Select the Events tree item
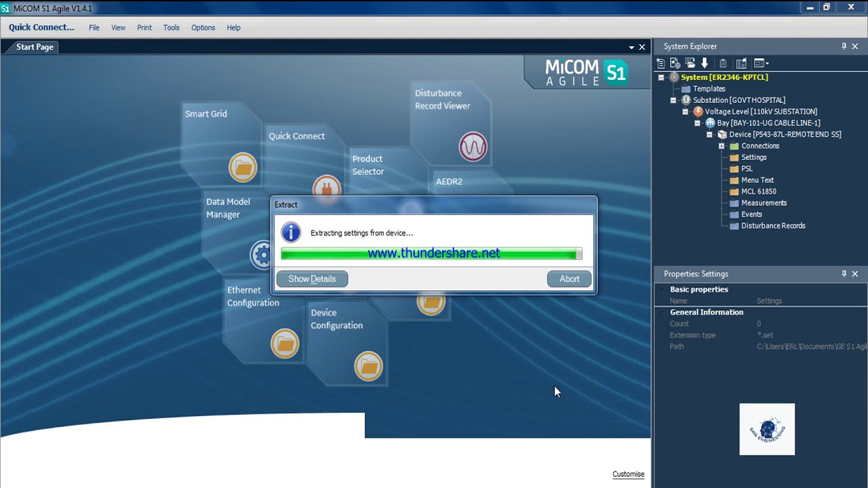The height and width of the screenshot is (488, 868). tap(751, 214)
